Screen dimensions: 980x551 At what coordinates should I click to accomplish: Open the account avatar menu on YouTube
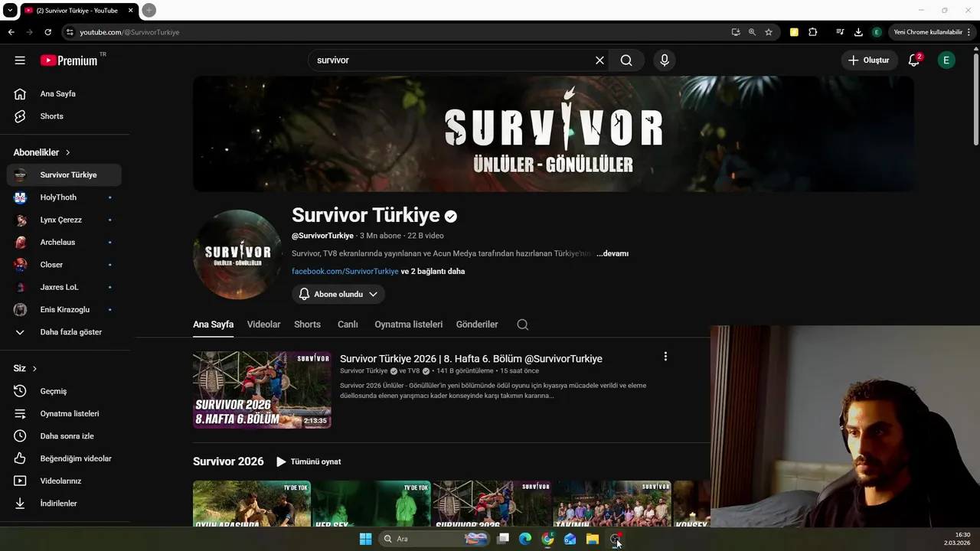pos(946,60)
